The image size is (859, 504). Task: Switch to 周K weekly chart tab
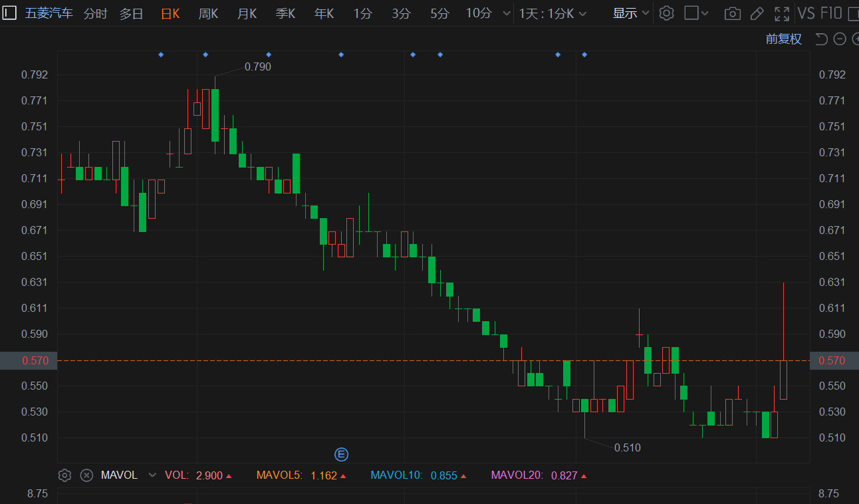(208, 13)
